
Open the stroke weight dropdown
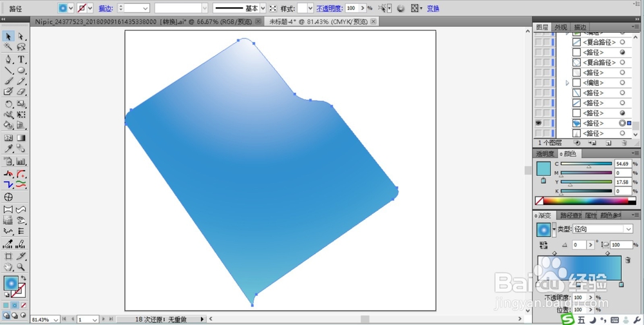(146, 8)
